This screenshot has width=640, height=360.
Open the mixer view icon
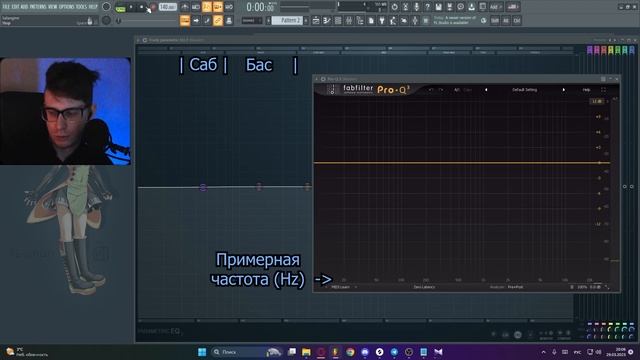349,20
